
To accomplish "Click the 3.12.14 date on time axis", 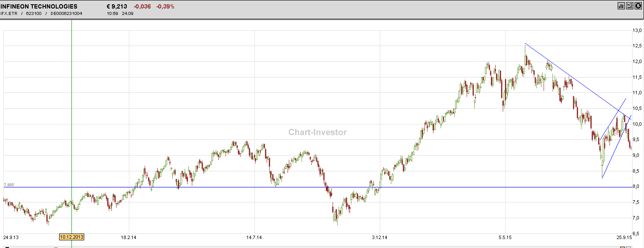I will click(x=379, y=237).
